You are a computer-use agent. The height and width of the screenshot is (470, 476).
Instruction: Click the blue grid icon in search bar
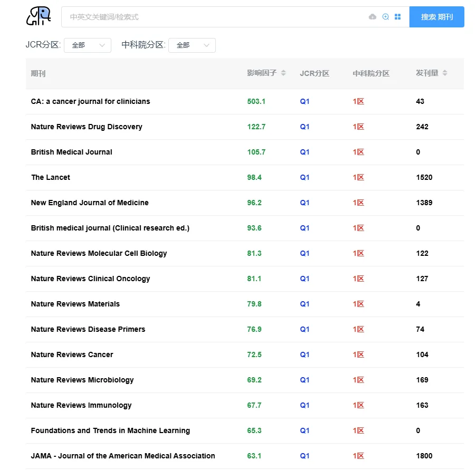pyautogui.click(x=398, y=17)
